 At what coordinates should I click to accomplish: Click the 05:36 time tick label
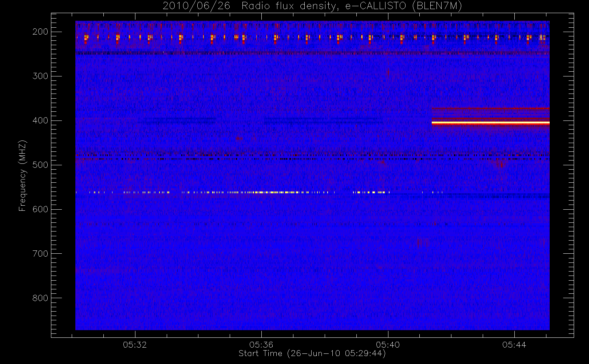pyautogui.click(x=261, y=345)
